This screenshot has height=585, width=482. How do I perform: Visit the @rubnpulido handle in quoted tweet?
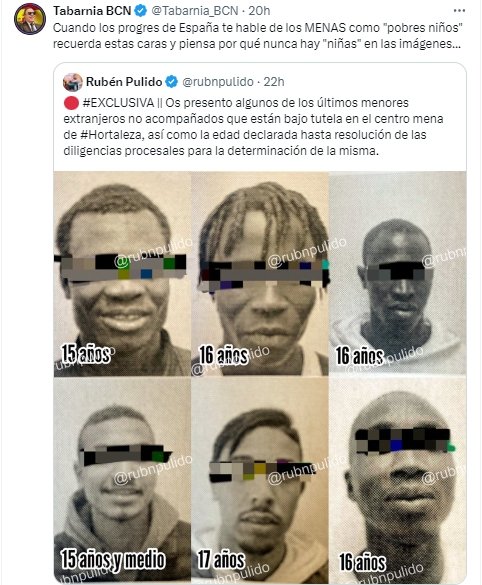pos(218,82)
